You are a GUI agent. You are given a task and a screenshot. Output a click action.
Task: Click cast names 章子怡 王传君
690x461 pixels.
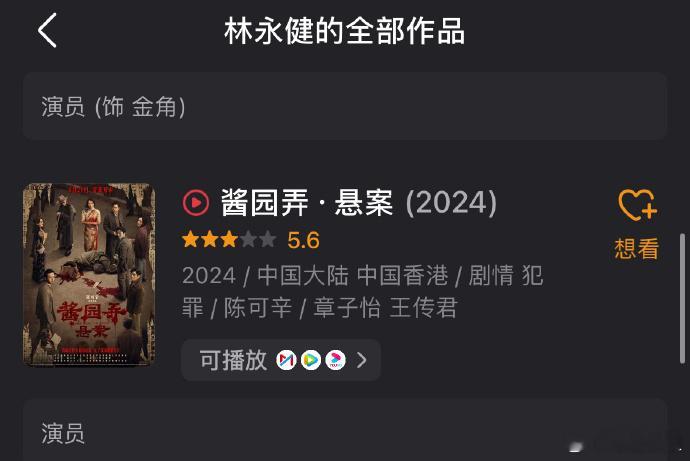pyautogui.click(x=385, y=307)
